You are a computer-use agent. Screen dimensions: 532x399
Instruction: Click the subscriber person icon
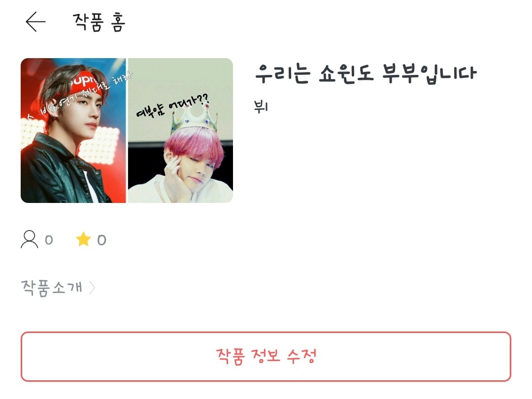[30, 239]
